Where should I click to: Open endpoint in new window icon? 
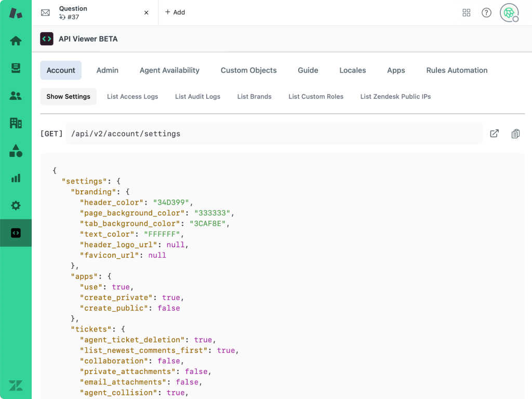tap(494, 134)
